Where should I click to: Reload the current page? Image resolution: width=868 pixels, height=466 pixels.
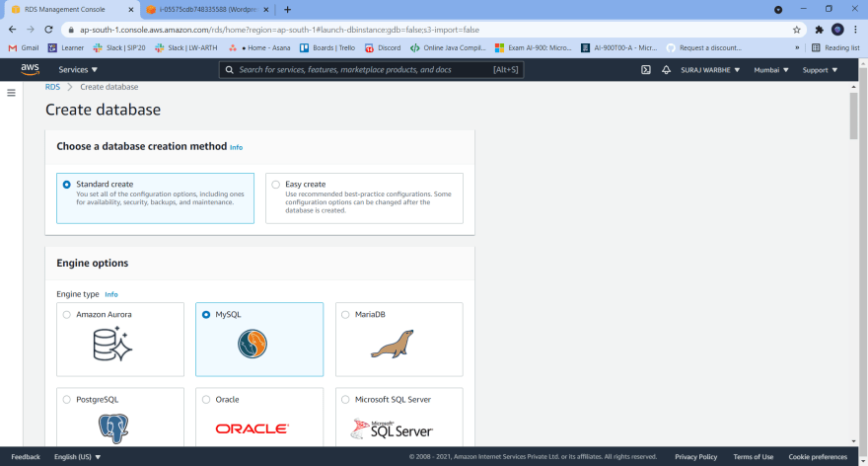(48, 30)
